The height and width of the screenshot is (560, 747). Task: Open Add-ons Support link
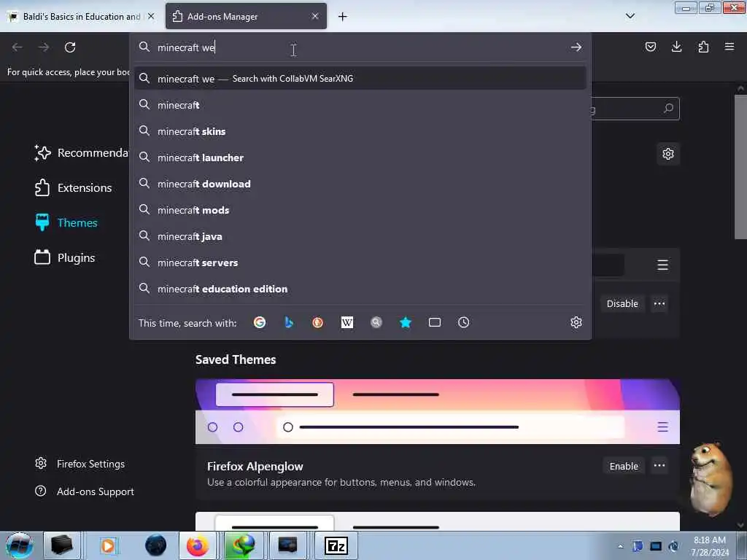(85, 491)
